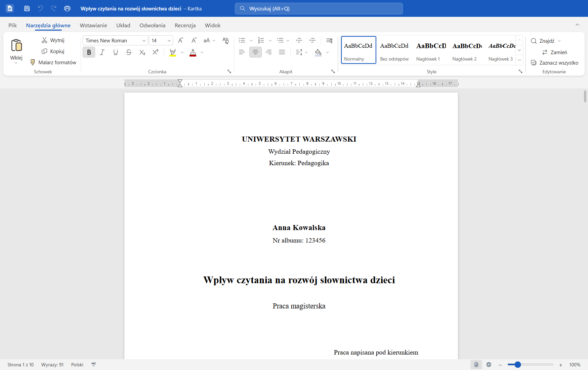Toggle Bold formatting off

coord(89,52)
